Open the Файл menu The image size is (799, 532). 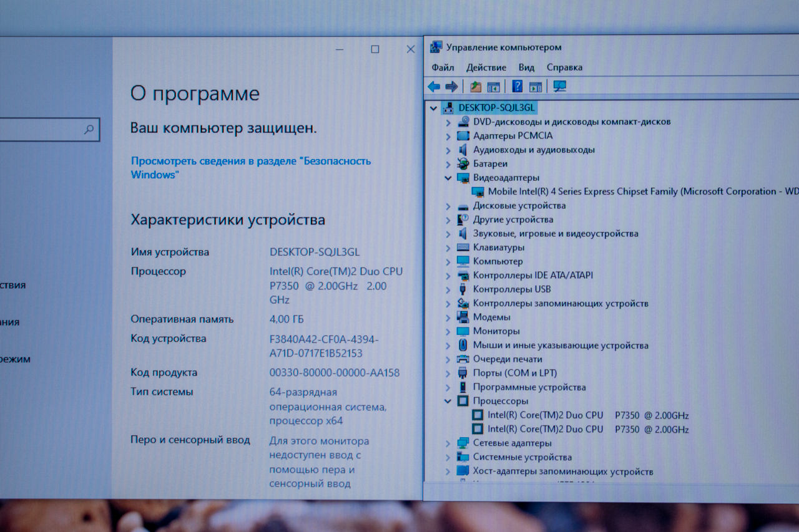coord(443,67)
